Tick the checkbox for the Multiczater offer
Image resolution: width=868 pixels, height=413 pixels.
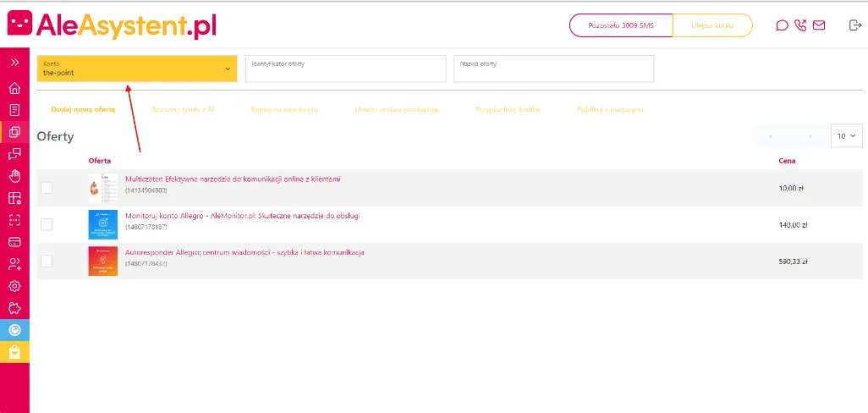[x=47, y=188]
